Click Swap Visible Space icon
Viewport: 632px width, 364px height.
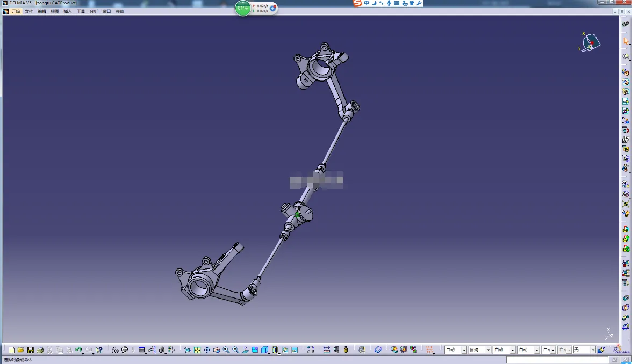295,350
